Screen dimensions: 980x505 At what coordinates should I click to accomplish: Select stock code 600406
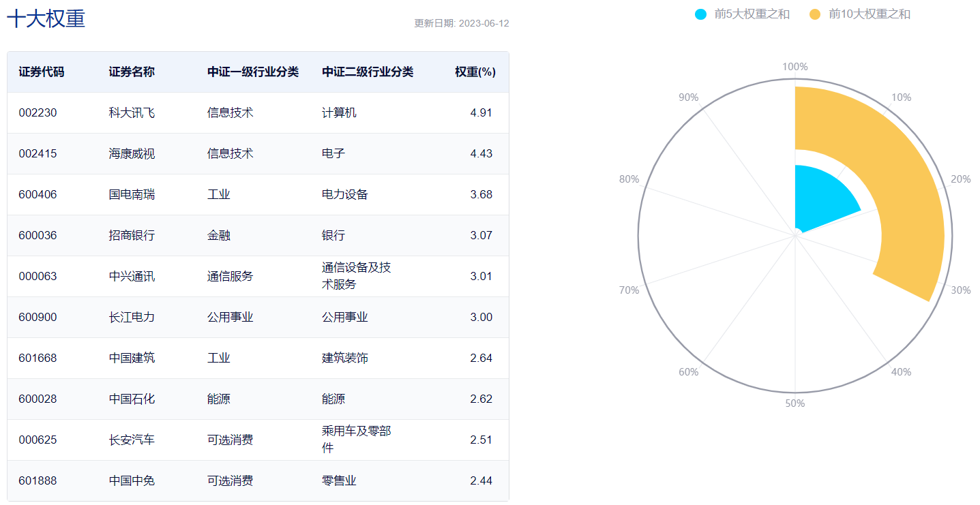38,194
